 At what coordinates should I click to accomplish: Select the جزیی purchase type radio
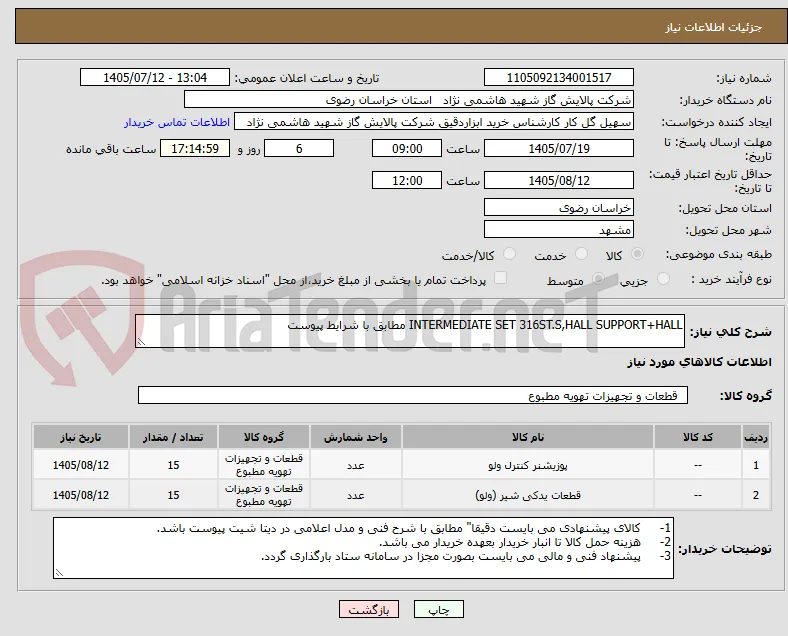click(x=663, y=279)
